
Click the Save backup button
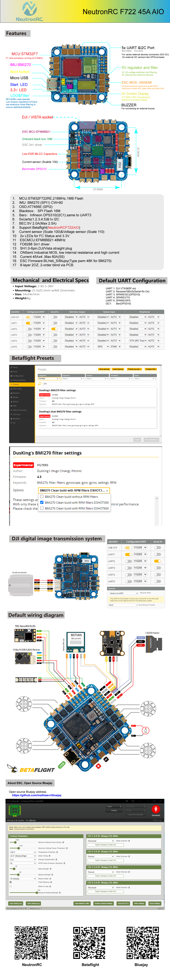click(104, 369)
